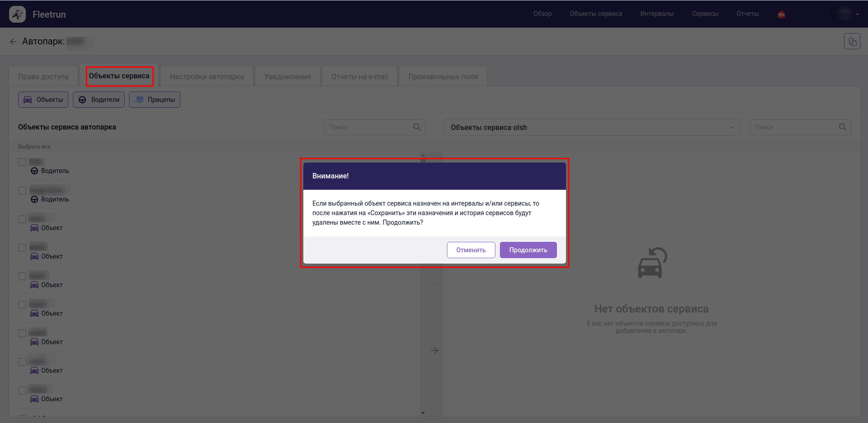Open the notifications bell icon
This screenshot has width=868, height=423.
782,14
